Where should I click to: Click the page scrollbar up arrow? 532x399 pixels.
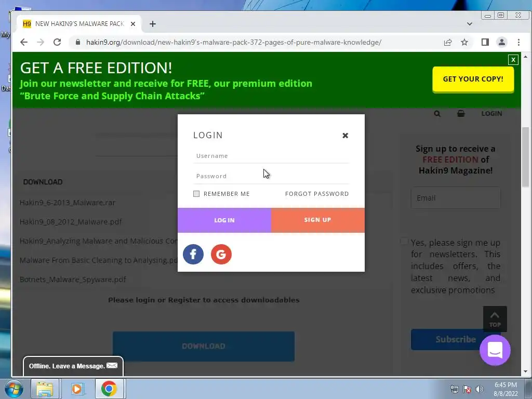pyautogui.click(x=526, y=56)
